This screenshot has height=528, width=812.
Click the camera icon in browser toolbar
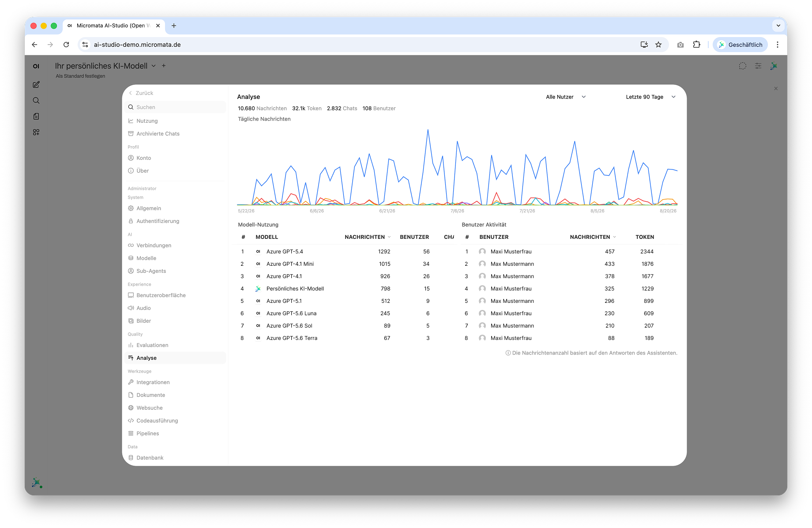(680, 45)
